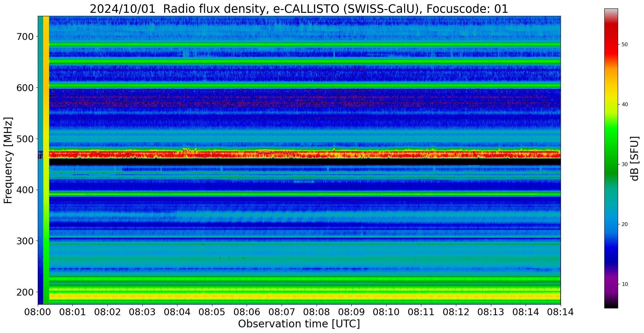The height and width of the screenshot is (333, 644).
Task: Click the 08:10 time tick label
Action: tap(386, 312)
